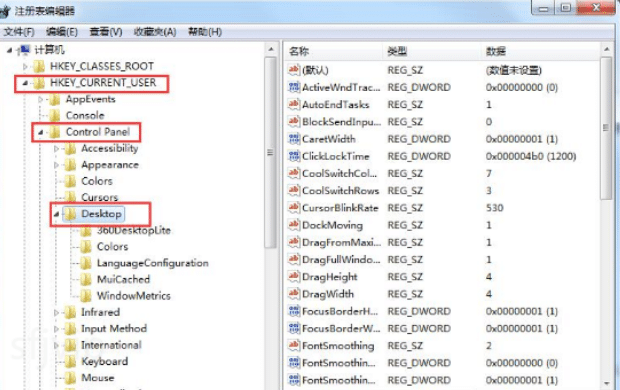Expand the AppEvents key

point(40,99)
